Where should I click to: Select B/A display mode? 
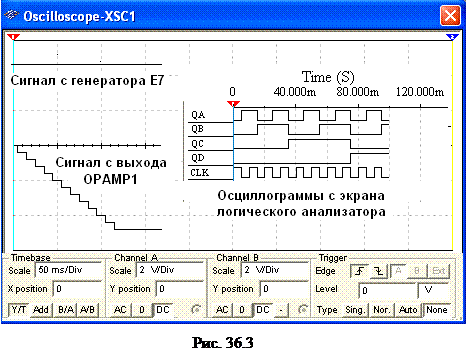point(66,310)
